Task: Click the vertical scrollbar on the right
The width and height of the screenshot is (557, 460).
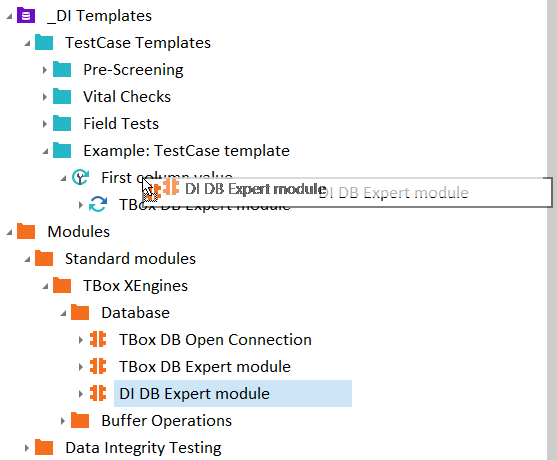Action: [x=552, y=230]
